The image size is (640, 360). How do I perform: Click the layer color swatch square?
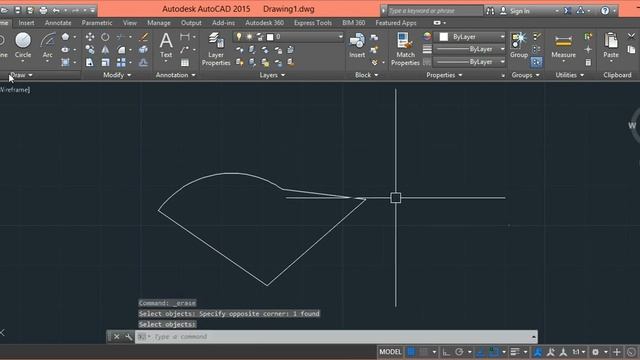pos(270,37)
